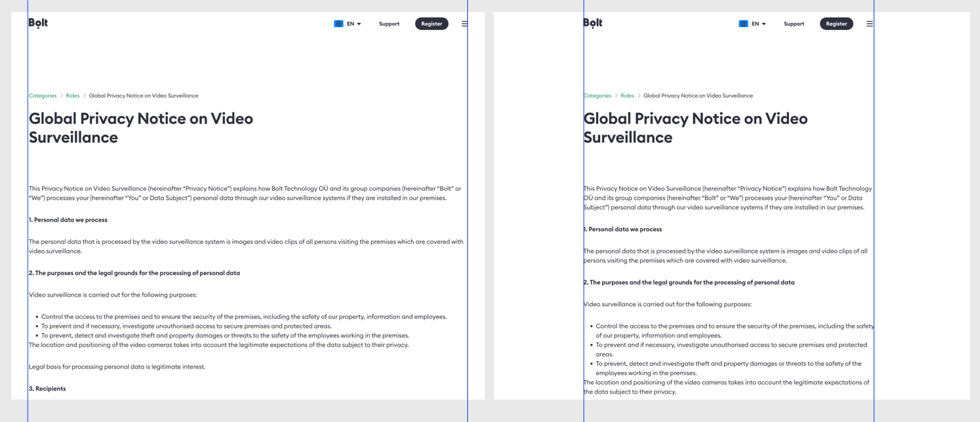Open the hamburger menu in the left page
This screenshot has width=980, height=422.
[x=465, y=24]
